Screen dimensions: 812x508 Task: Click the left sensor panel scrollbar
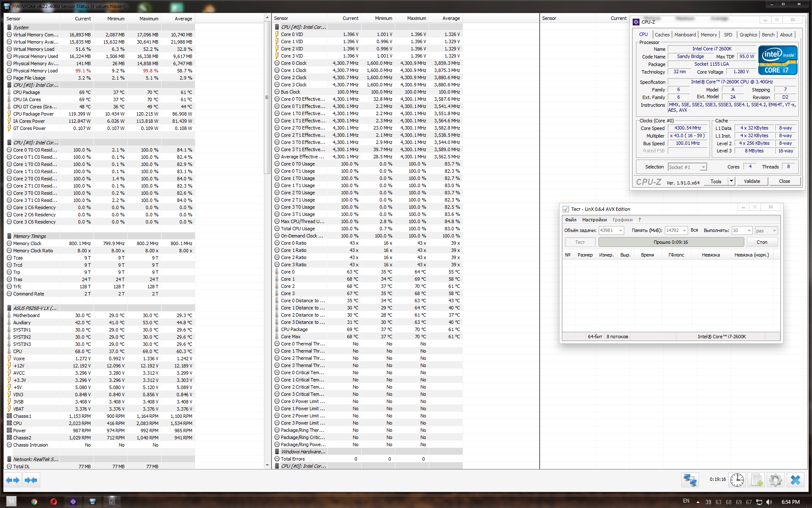point(267,97)
